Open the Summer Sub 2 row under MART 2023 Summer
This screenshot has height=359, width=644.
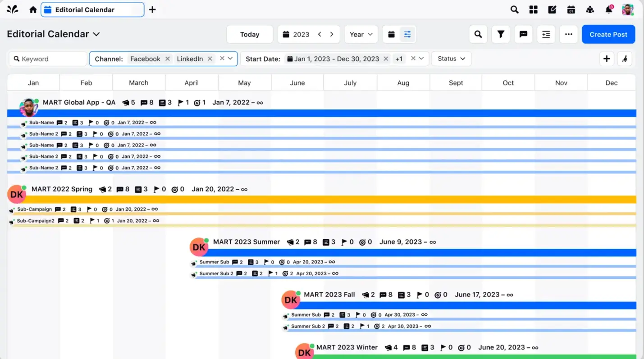click(216, 273)
